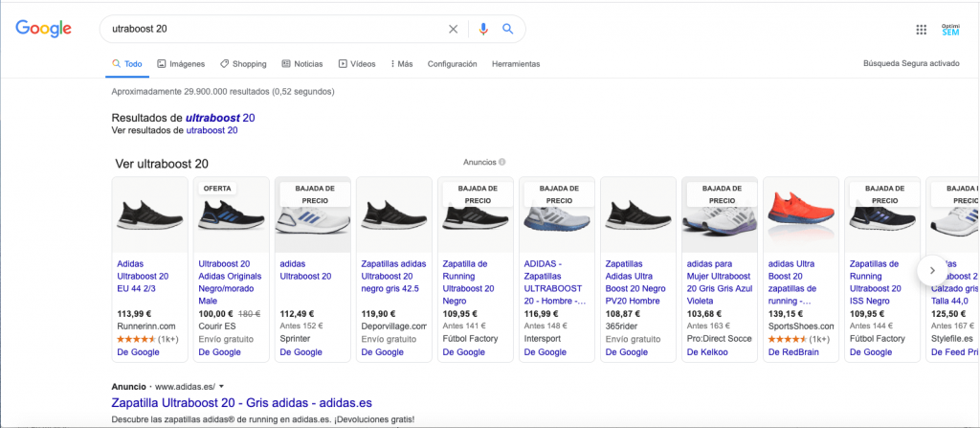Expand the Más menu

(402, 64)
